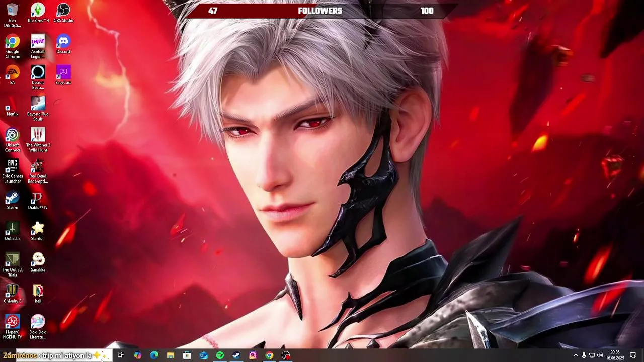Select the hell archive desktop icon
Viewport: 644px width, 362px height.
(38, 294)
